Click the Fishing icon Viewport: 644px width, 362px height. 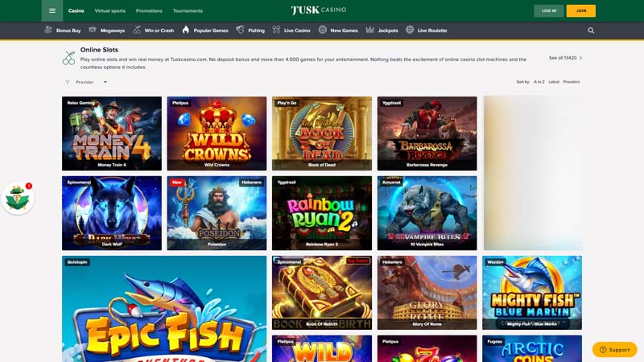tap(240, 30)
